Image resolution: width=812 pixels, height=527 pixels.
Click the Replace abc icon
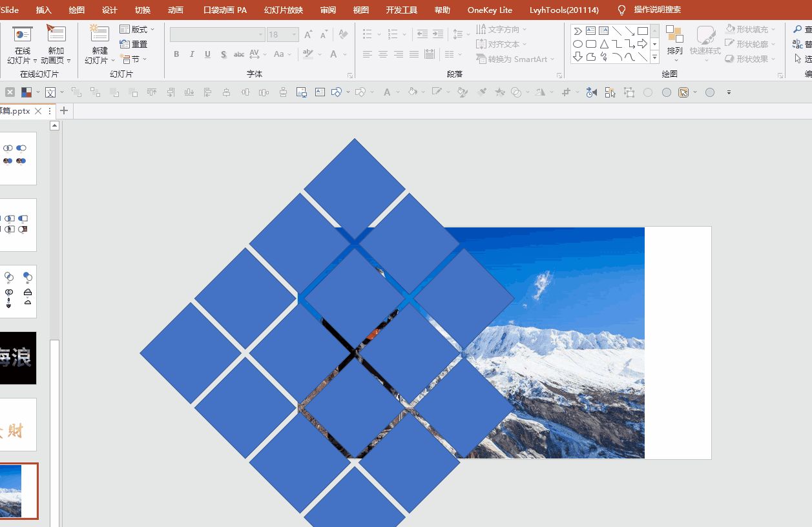[798, 44]
